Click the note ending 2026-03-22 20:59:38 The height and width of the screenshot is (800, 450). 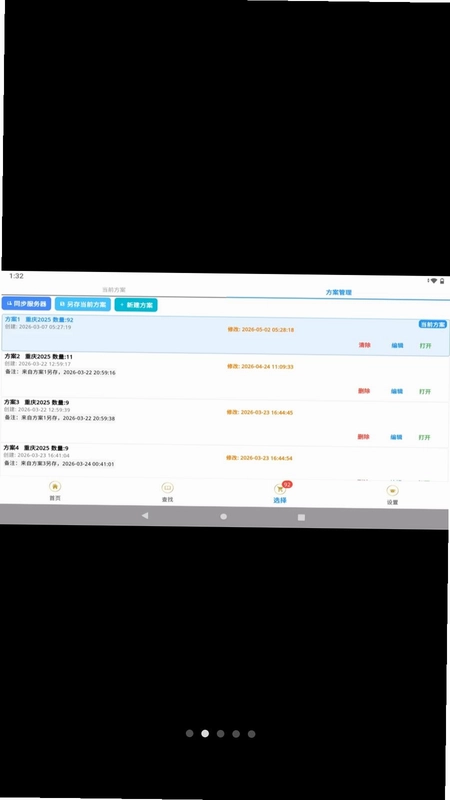(x=59, y=418)
